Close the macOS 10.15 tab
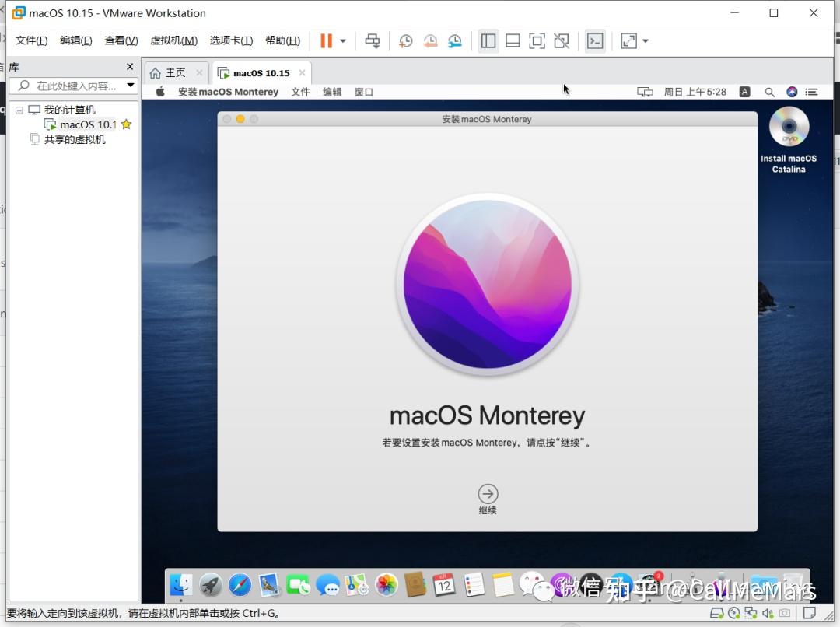 (302, 73)
